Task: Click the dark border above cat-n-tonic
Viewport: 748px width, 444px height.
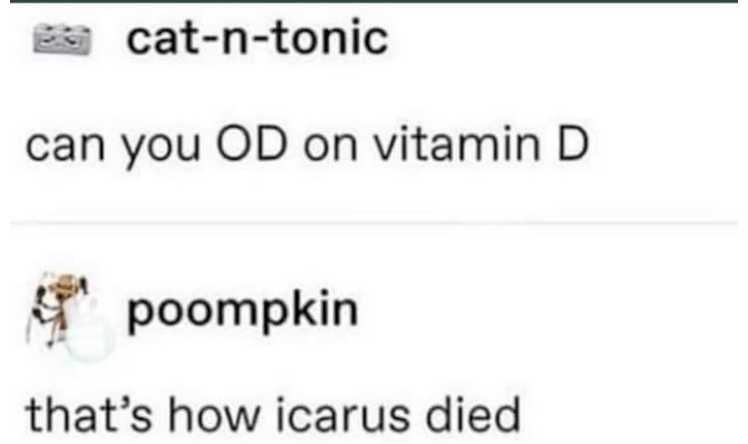Action: (x=374, y=1)
